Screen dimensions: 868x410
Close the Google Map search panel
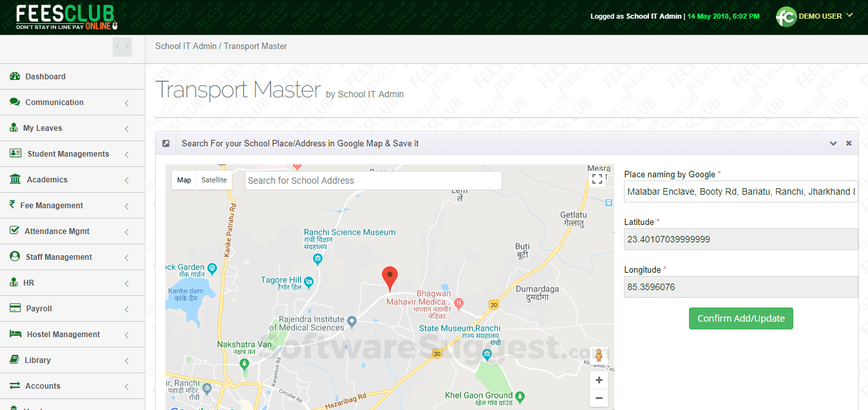point(849,143)
